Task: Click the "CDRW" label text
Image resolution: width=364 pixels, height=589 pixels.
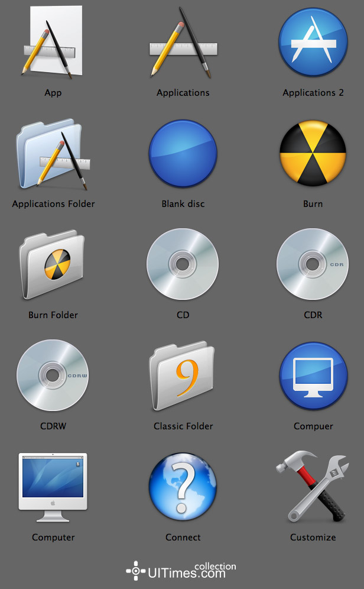Action: [53, 426]
